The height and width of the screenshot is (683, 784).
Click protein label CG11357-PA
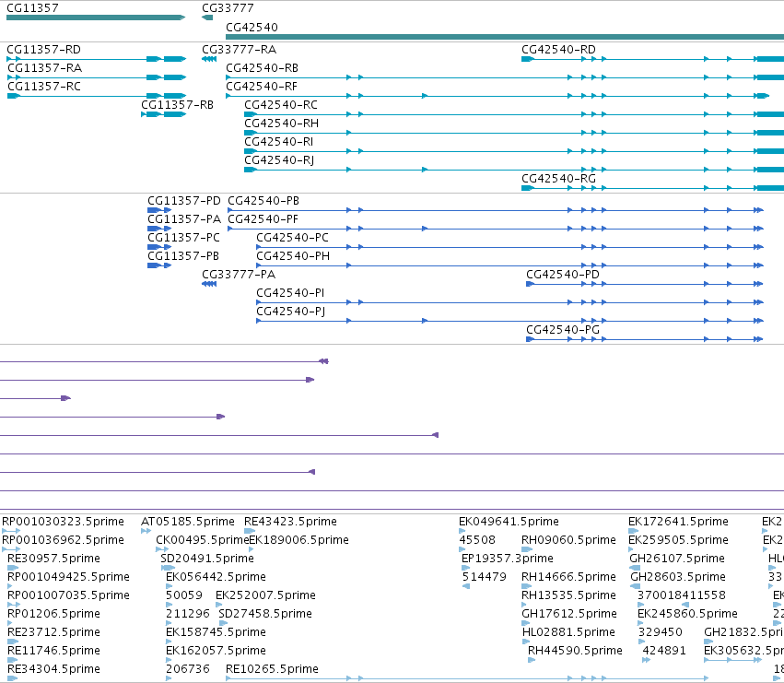click(184, 219)
